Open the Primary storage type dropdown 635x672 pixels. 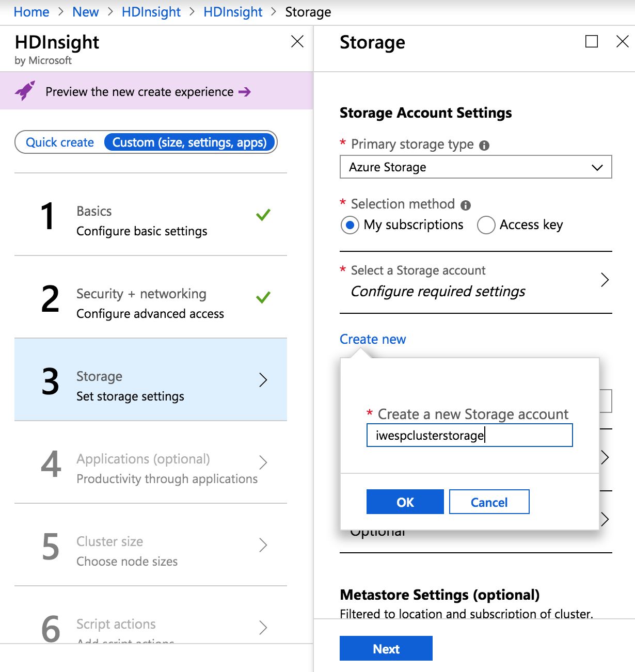coord(475,167)
